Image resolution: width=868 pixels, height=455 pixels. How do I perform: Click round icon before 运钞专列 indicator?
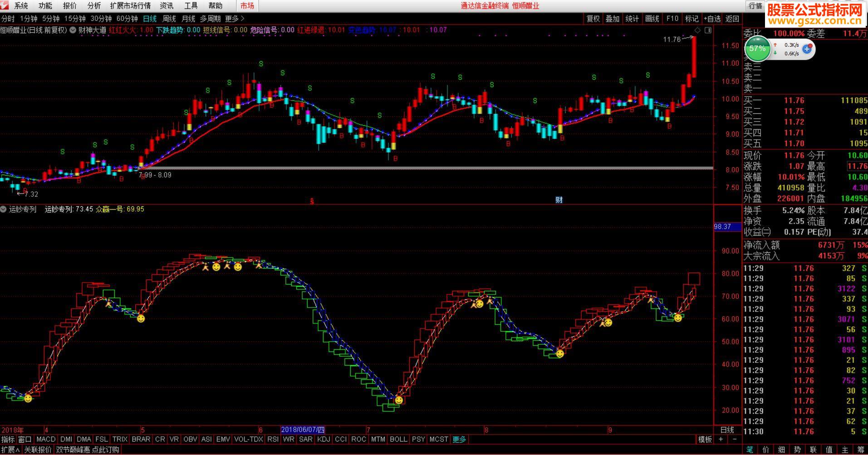pos(4,209)
